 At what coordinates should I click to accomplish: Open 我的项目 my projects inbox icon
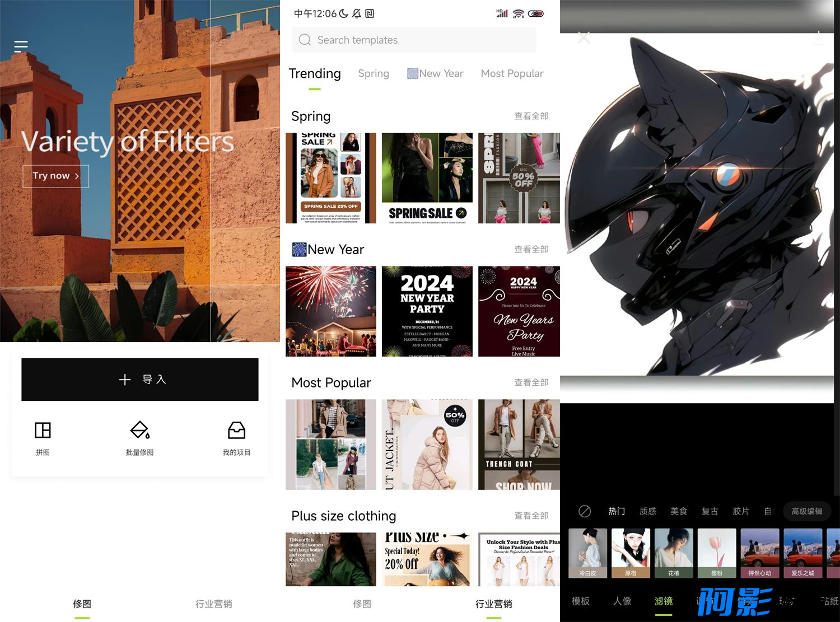(237, 430)
